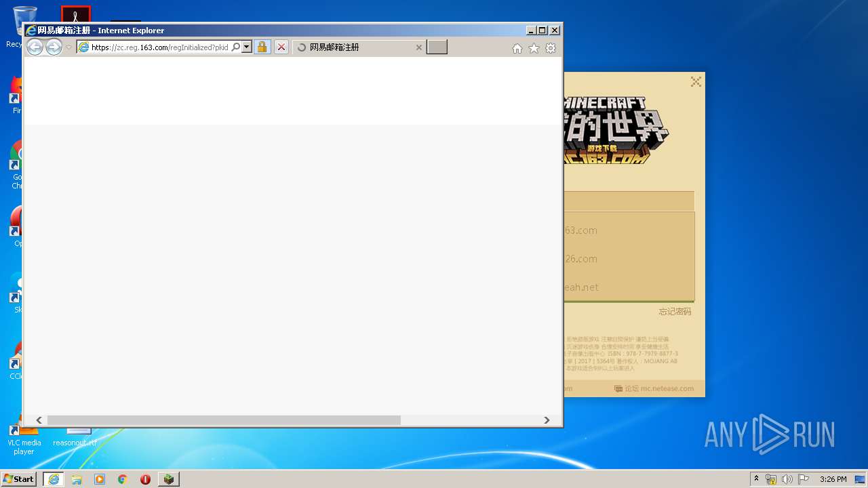
Task: Open Chrome from the taskbar
Action: [122, 479]
